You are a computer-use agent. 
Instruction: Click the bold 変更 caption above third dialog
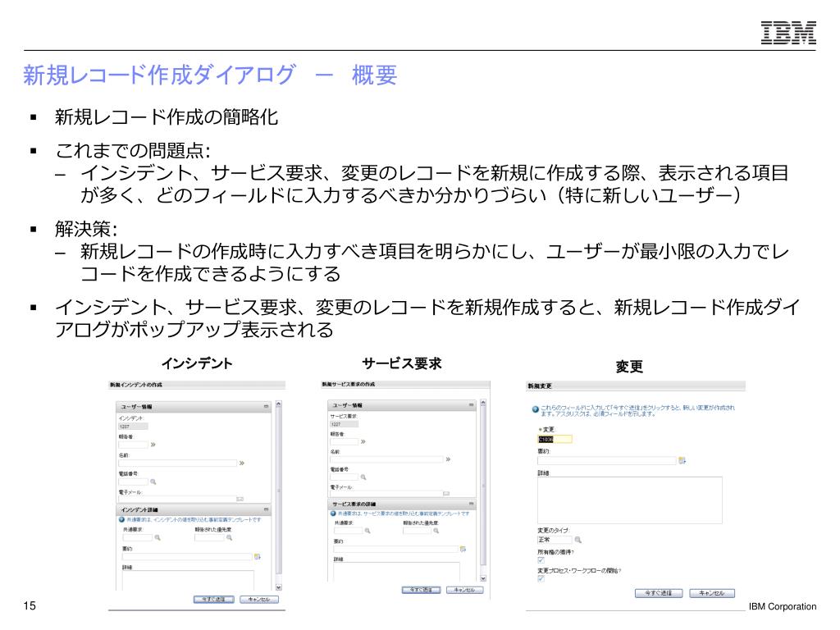(629, 367)
